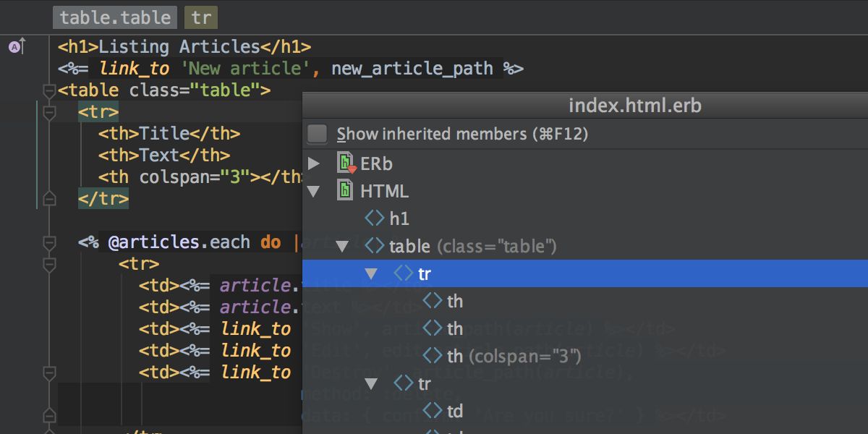Image resolution: width=868 pixels, height=434 pixels.
Task: Select th (colspan="3") tree item
Action: (x=514, y=356)
